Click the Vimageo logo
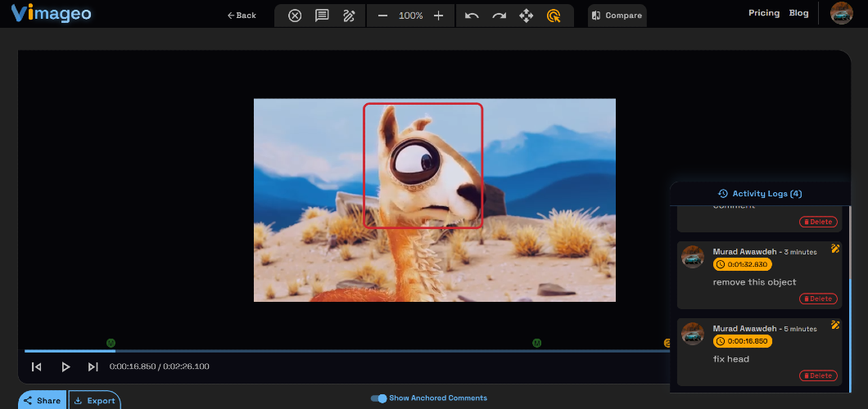The image size is (868, 409). [51, 13]
